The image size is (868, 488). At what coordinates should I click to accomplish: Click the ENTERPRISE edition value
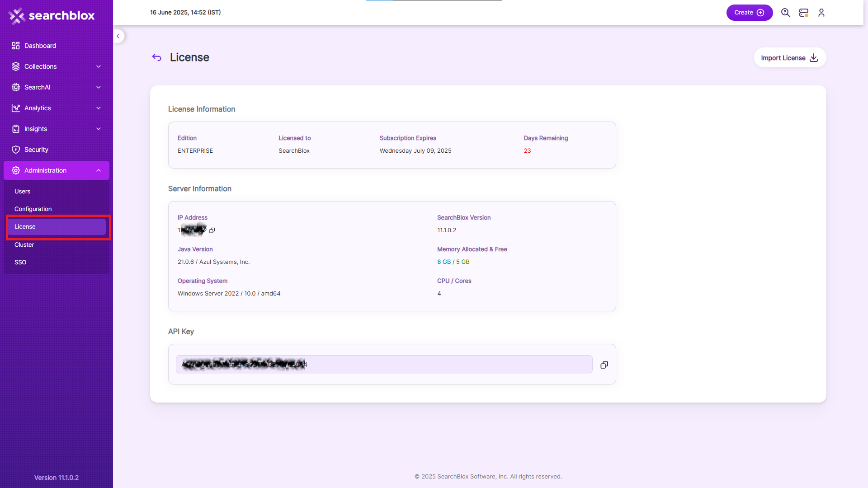195,151
